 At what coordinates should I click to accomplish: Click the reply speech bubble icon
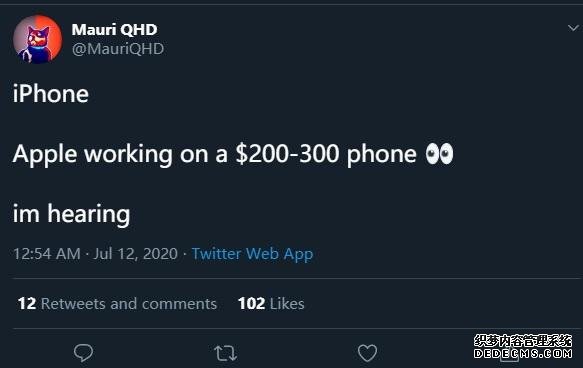(x=83, y=353)
